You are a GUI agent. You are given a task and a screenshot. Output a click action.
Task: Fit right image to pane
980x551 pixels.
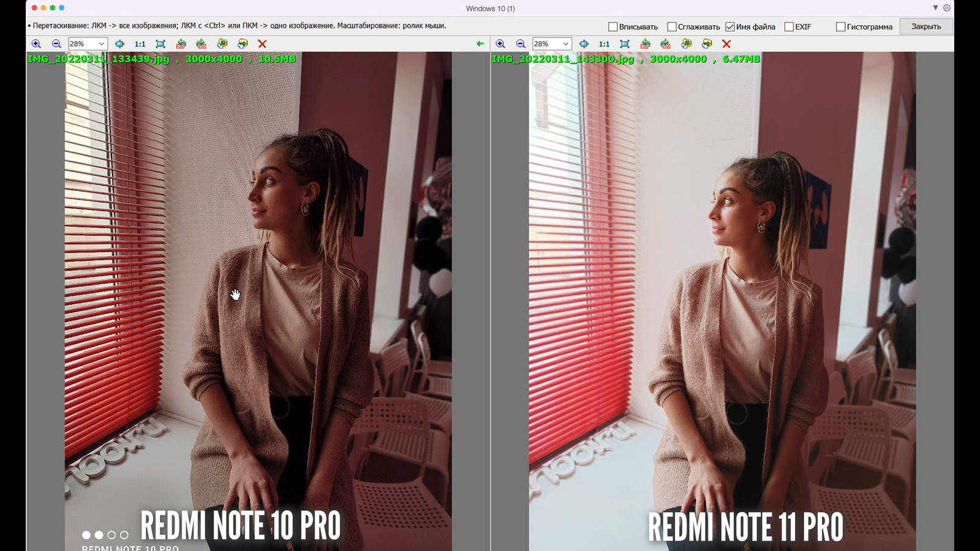(584, 44)
